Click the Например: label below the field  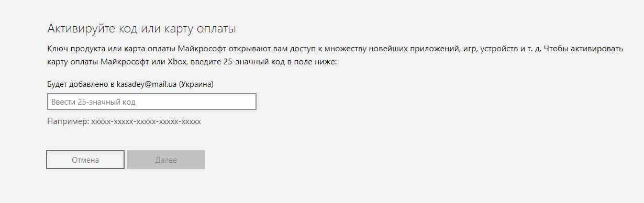coord(68,121)
